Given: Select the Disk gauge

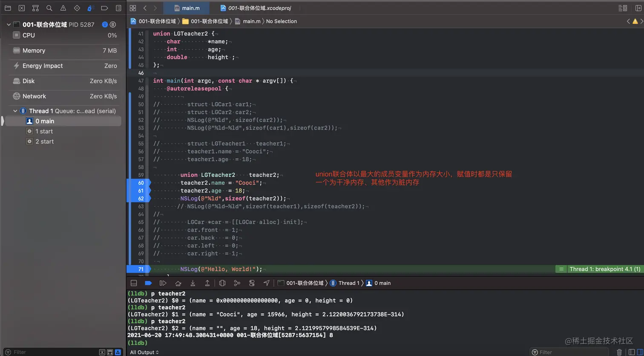Looking at the screenshot, I should [65, 81].
